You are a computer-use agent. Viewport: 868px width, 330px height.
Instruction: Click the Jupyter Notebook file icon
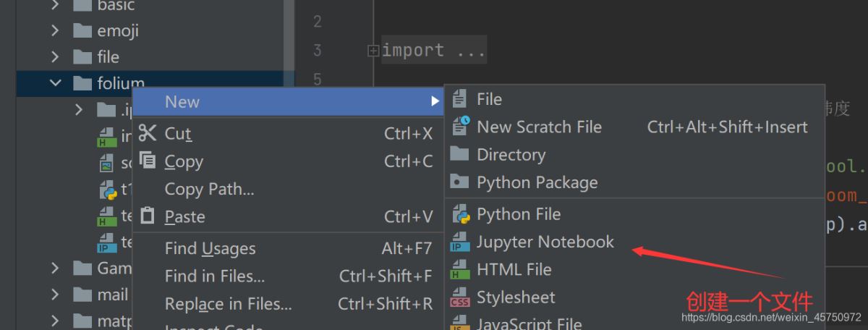click(x=460, y=242)
